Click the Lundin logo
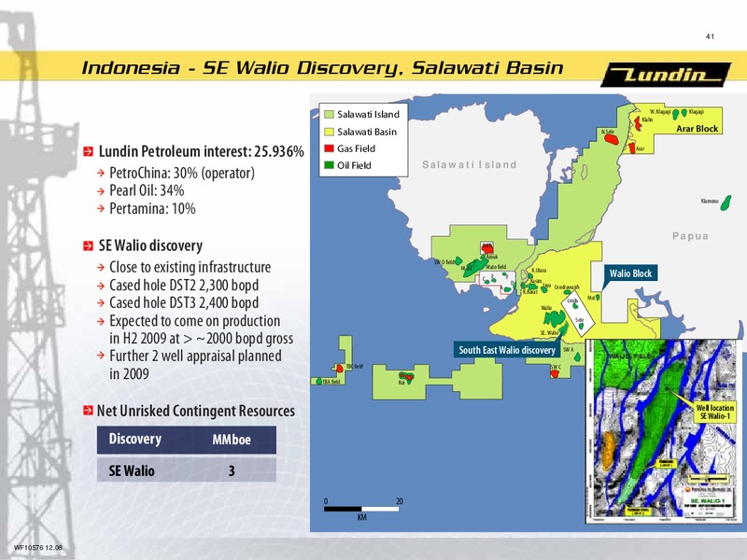 pyautogui.click(x=666, y=75)
